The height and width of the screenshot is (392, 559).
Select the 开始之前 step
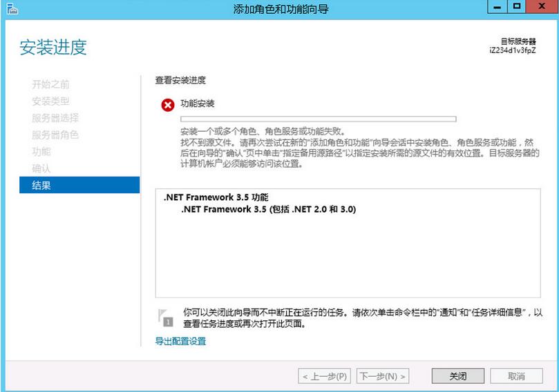point(50,84)
